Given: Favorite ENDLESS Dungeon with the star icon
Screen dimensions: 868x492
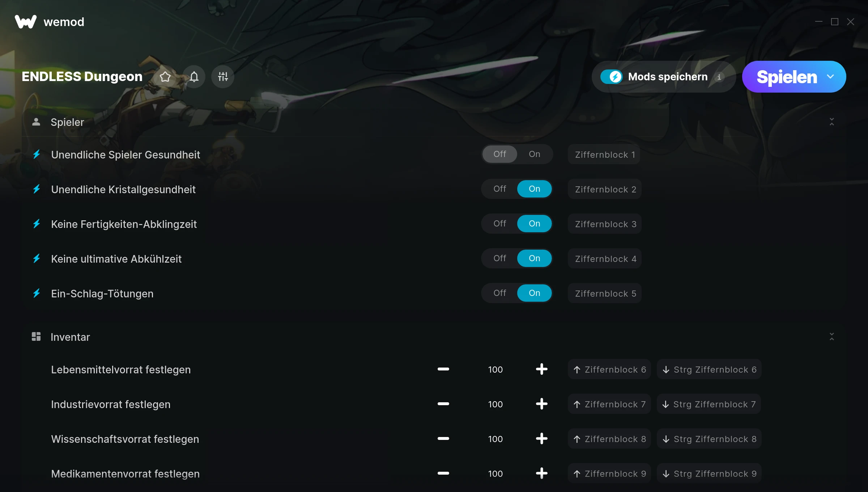Looking at the screenshot, I should (x=165, y=77).
